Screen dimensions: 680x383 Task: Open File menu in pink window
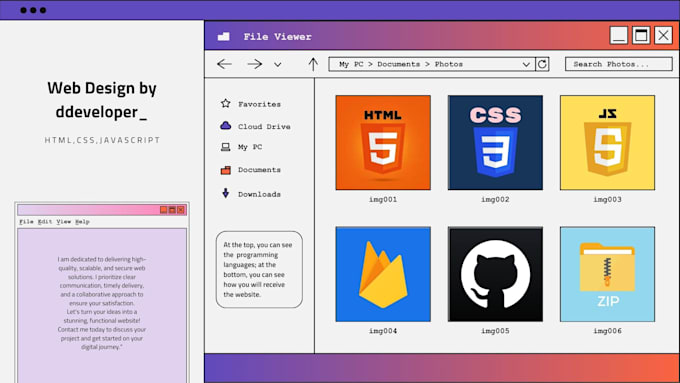(26, 222)
